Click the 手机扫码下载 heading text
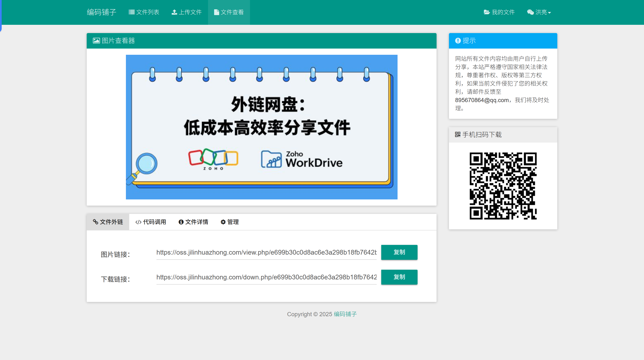644x360 pixels. pyautogui.click(x=482, y=135)
